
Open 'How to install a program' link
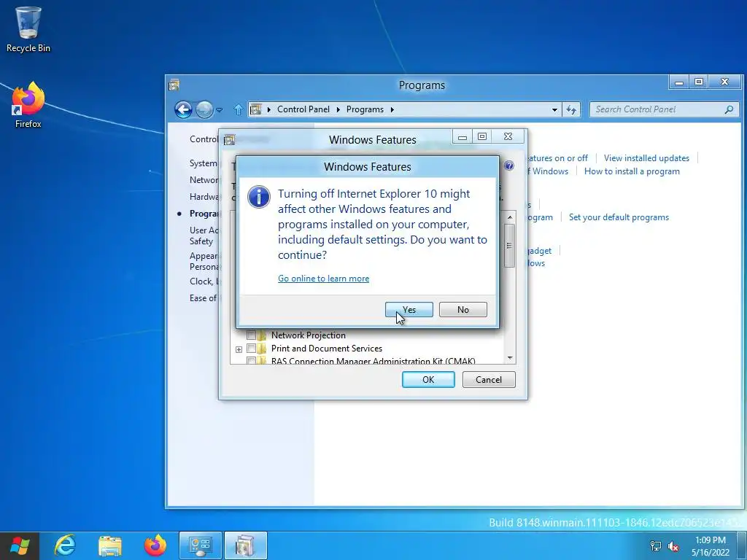coord(632,171)
